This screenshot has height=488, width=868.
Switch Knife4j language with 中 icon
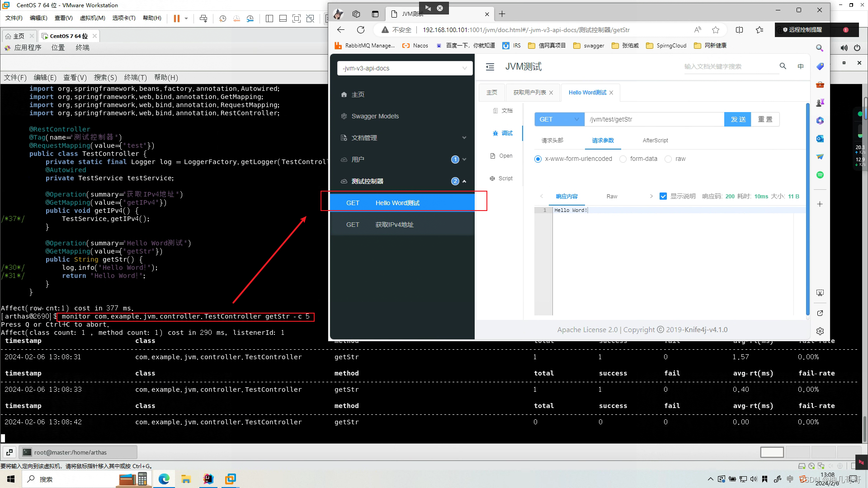click(x=801, y=66)
